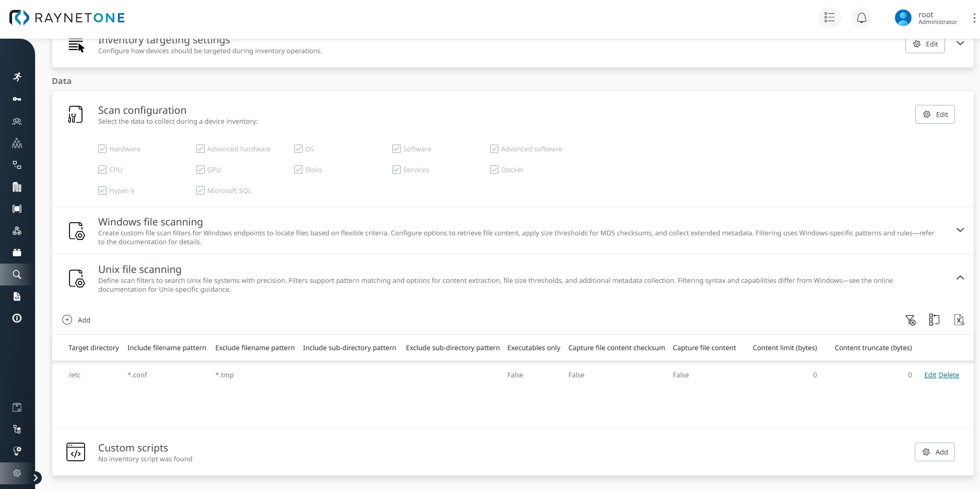This screenshot has height=489, width=980.
Task: Clear filters in the Unix file scanning table
Action: pos(911,319)
